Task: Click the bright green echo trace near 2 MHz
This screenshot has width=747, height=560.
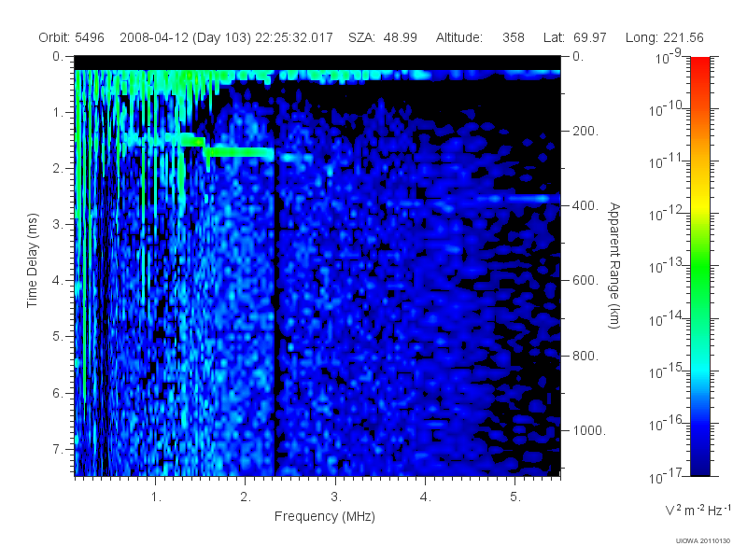Action: coord(240,152)
